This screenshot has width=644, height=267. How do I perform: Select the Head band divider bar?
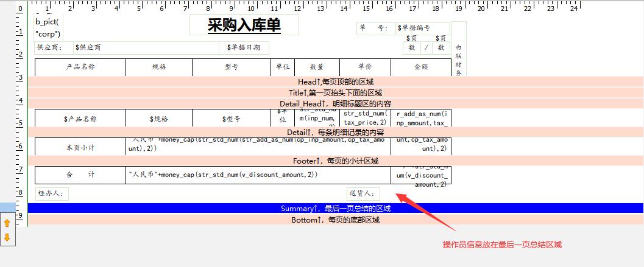tap(335, 81)
